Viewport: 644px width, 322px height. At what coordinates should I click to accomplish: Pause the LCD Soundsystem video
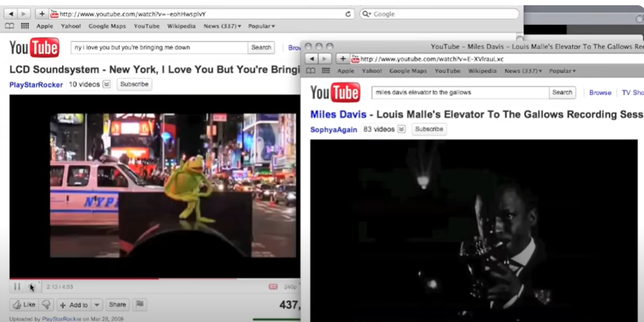pos(17,286)
